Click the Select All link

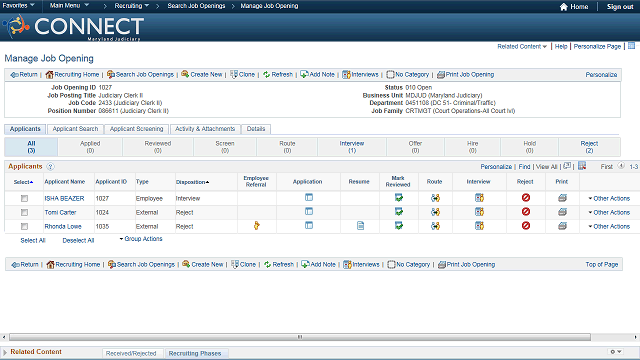click(x=33, y=240)
